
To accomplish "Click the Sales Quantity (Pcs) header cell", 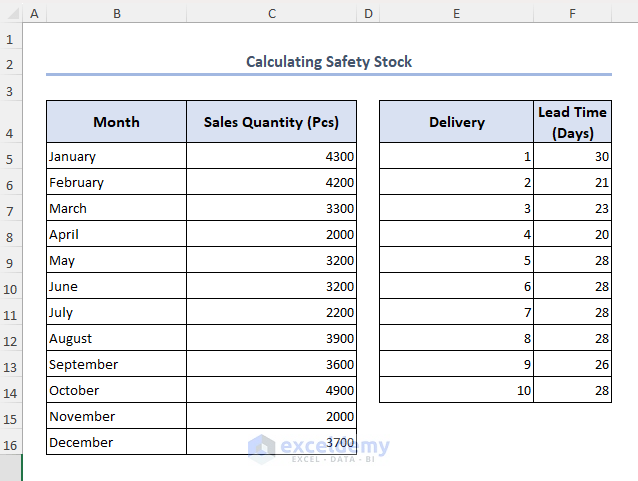I will (271, 122).
